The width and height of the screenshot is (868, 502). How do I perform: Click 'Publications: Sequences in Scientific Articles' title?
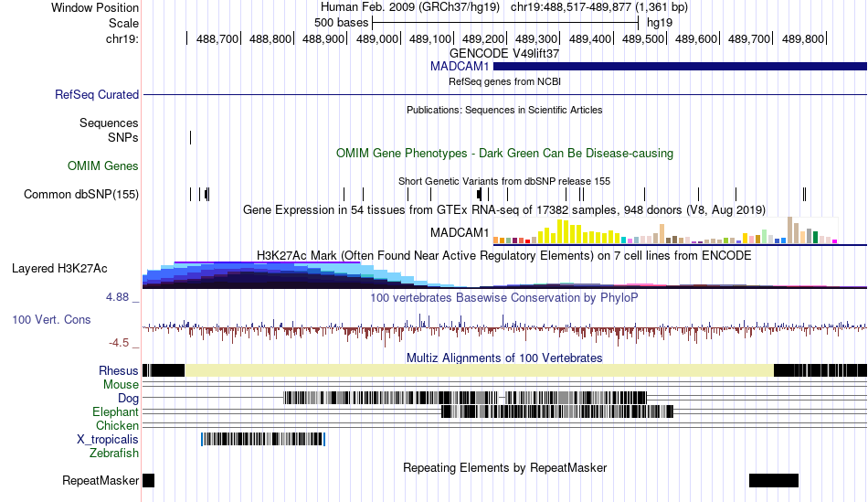(x=504, y=111)
